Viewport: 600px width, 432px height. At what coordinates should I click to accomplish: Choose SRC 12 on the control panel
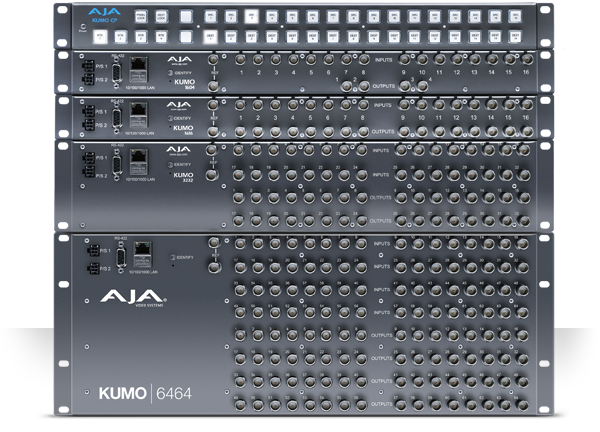tap(434, 16)
